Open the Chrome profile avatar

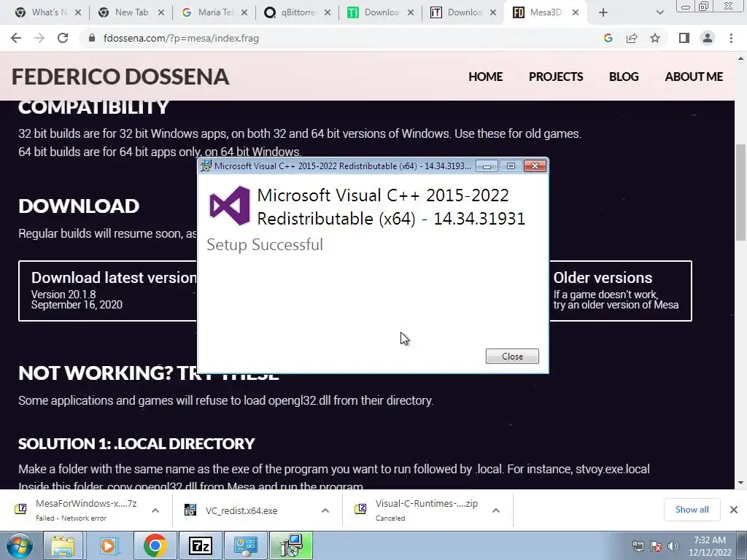(x=708, y=38)
